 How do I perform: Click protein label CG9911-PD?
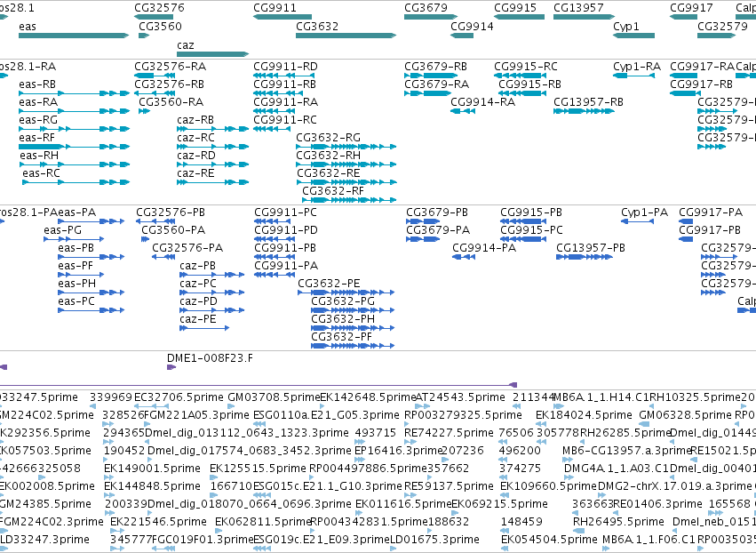point(286,230)
